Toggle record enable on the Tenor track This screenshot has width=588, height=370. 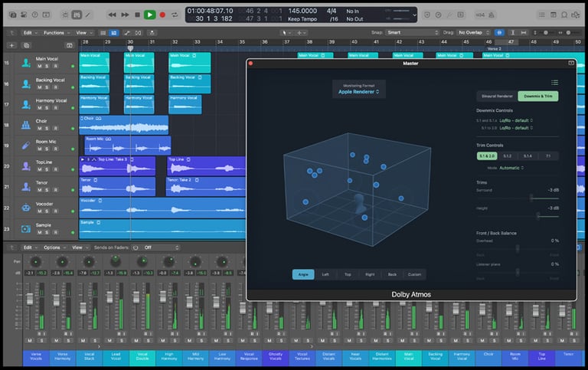(x=57, y=191)
